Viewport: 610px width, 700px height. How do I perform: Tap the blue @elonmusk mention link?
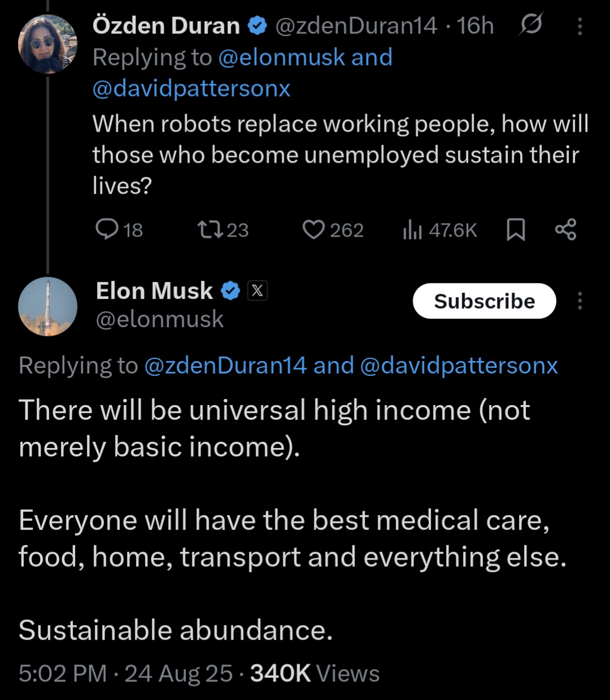282,58
